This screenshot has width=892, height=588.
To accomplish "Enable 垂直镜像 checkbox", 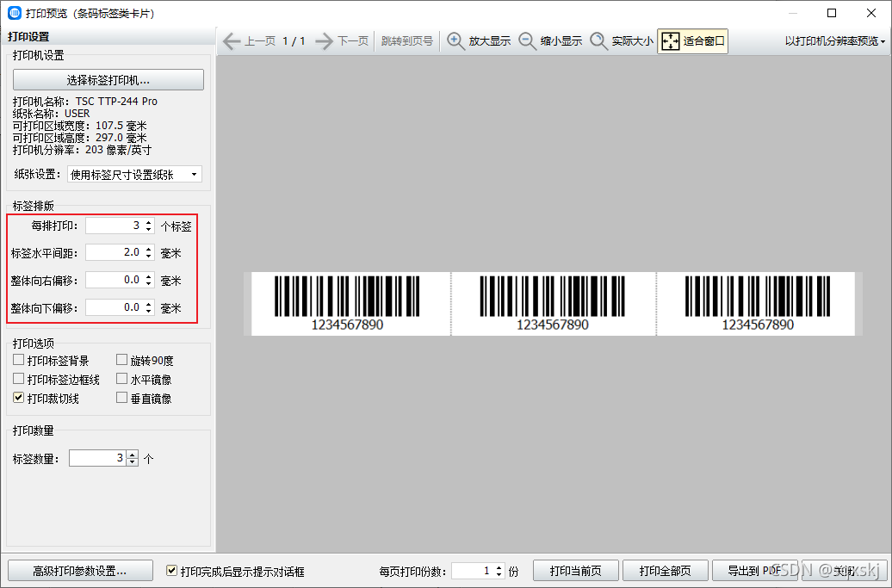I will coord(121,398).
